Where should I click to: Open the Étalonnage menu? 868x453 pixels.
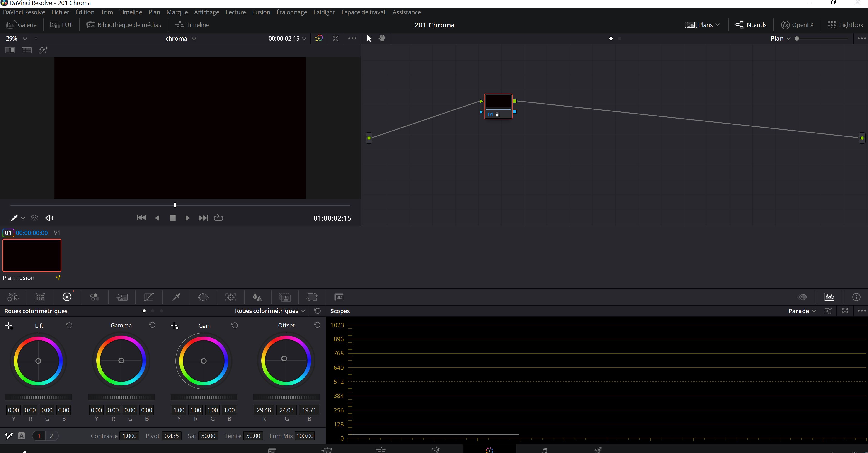(x=292, y=12)
